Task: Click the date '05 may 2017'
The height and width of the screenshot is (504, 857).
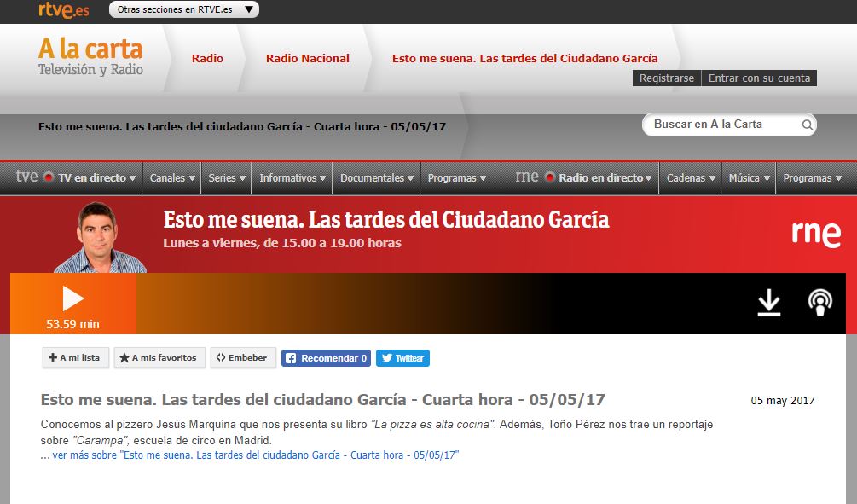Action: pyautogui.click(x=783, y=401)
